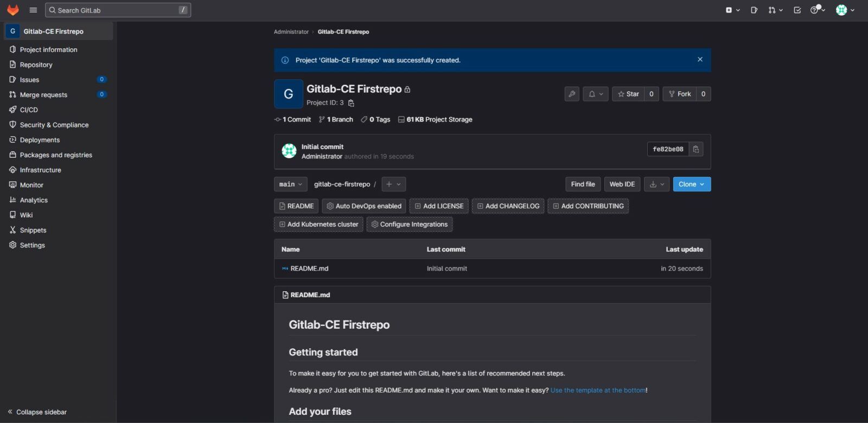Open Project information in sidebar
Image resolution: width=868 pixels, height=423 pixels.
click(x=59, y=49)
